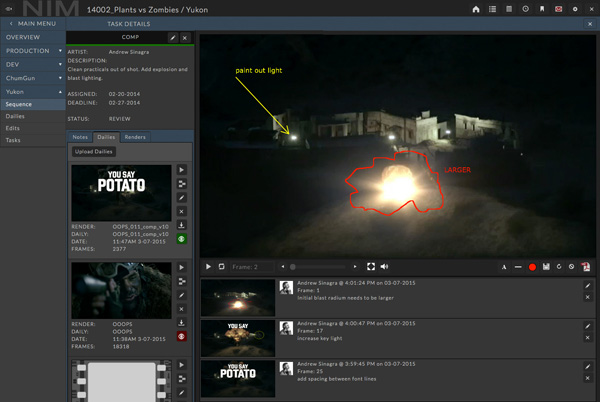This screenshot has height=402, width=600.
Task: Toggle the audio speaker icon
Action: click(x=385, y=267)
